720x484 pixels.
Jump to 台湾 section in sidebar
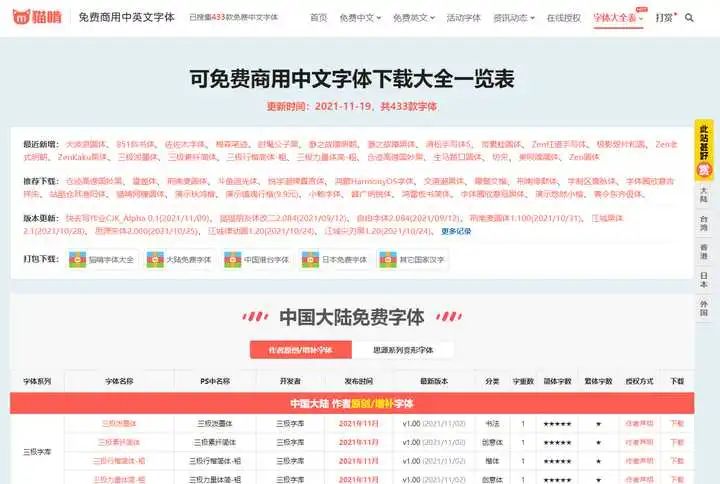coord(703,224)
